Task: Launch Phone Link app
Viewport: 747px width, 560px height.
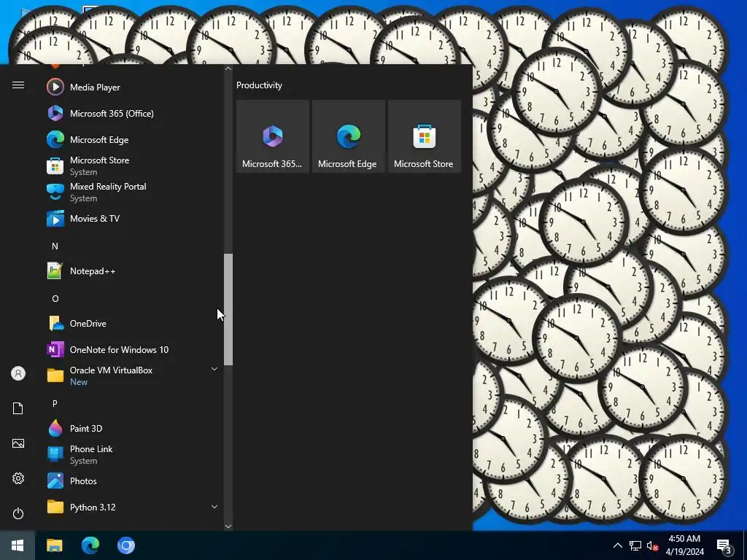Action: (133, 454)
